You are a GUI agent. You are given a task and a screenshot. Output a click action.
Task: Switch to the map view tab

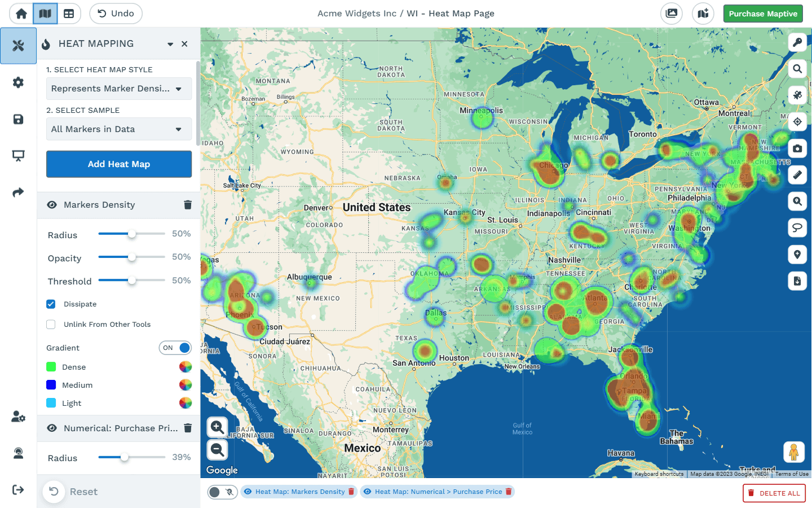pyautogui.click(x=45, y=14)
